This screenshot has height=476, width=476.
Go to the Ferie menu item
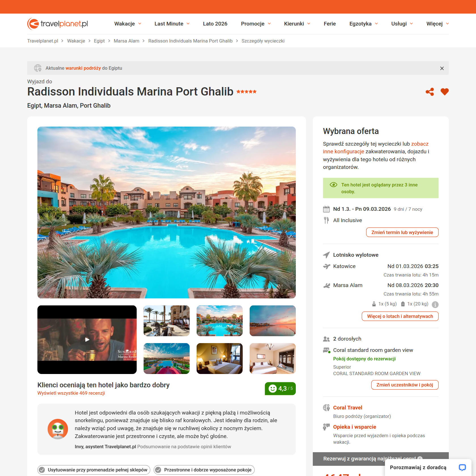(x=330, y=24)
